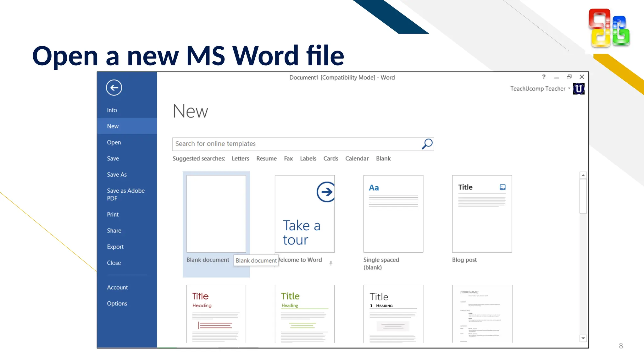Click the TeachUcomp account avatar icon
The image size is (644, 362).
pyautogui.click(x=579, y=89)
